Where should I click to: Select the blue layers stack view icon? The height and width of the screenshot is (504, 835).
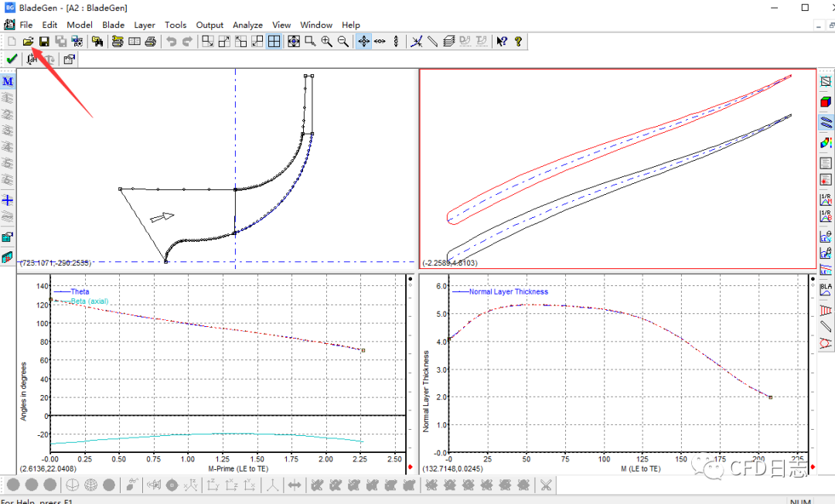tap(825, 122)
